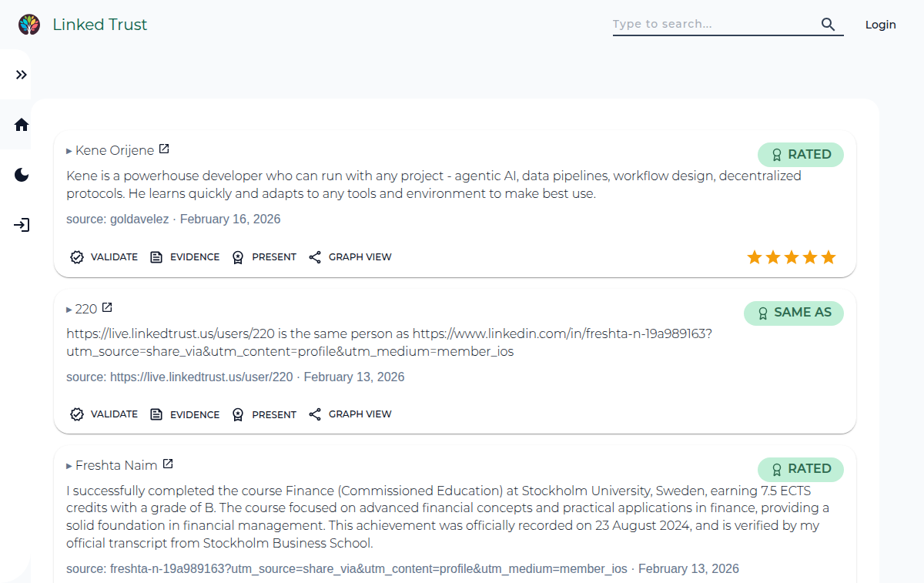
Task: Click the Linked Trust logo icon
Action: click(29, 25)
